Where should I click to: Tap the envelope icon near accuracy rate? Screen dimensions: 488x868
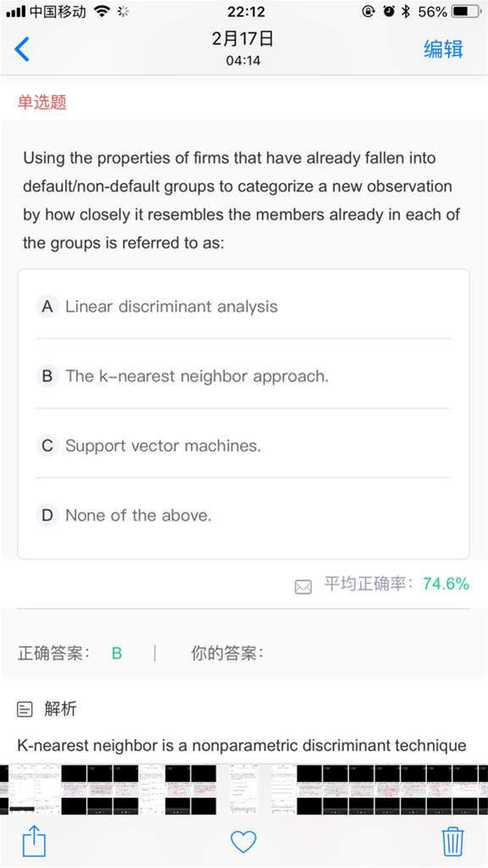click(303, 587)
